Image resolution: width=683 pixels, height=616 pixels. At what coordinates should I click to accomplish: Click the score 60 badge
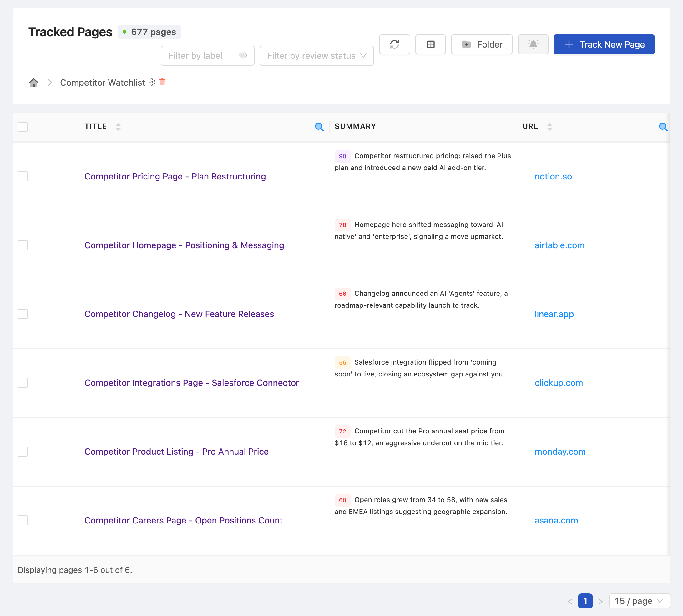pyautogui.click(x=342, y=500)
